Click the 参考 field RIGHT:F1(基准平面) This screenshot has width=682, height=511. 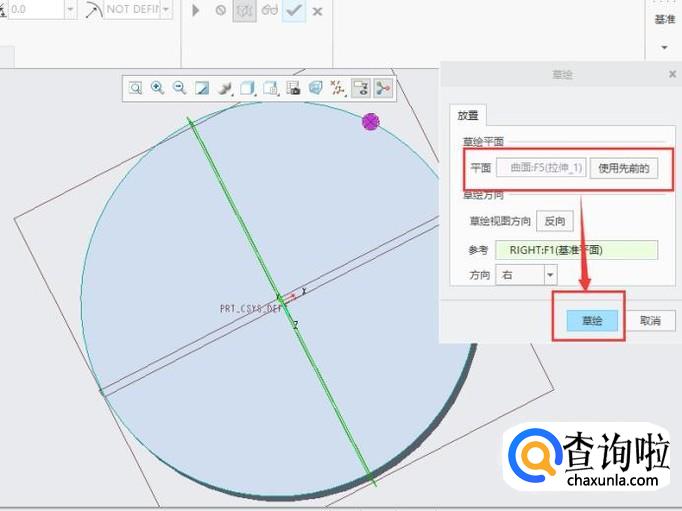click(576, 250)
